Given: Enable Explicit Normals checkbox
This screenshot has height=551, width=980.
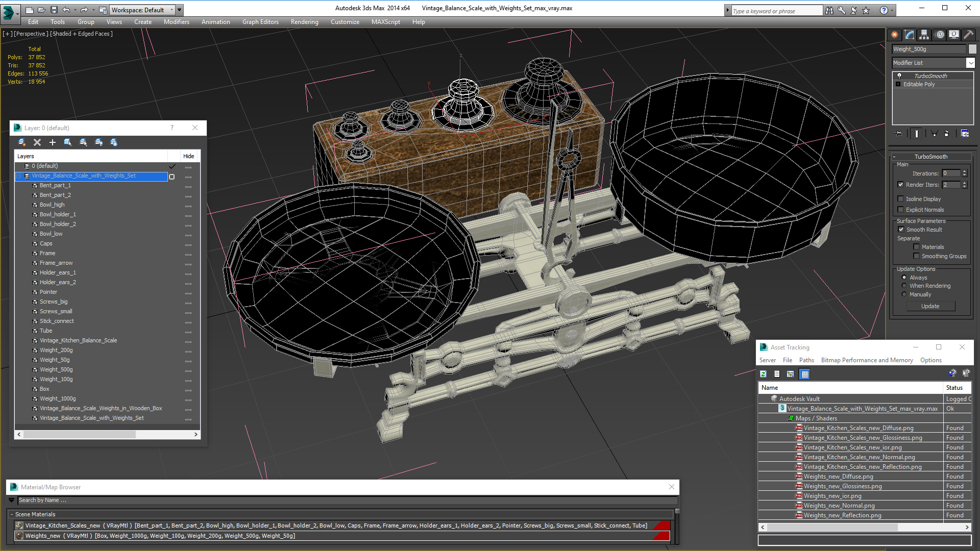Looking at the screenshot, I should [x=900, y=210].
